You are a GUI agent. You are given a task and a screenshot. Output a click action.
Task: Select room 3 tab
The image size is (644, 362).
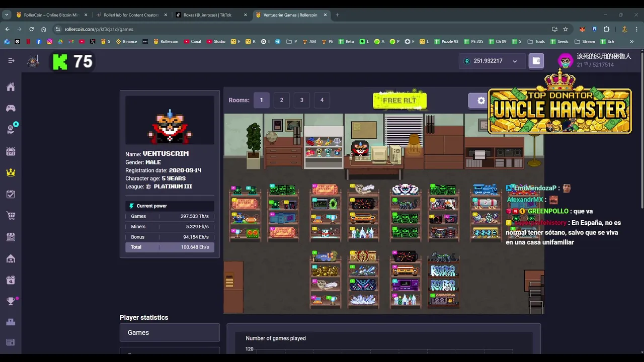click(302, 100)
